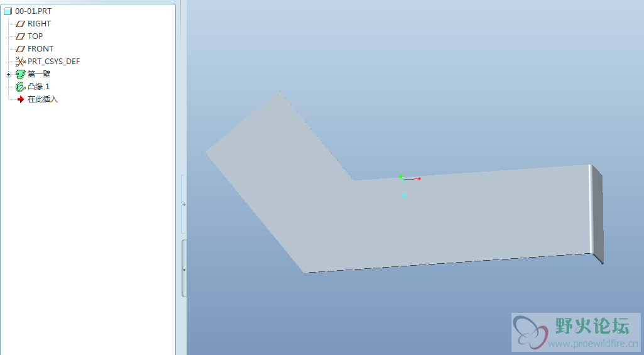
Task: Click the upper sash handle of model tree
Action: (x=184, y=204)
